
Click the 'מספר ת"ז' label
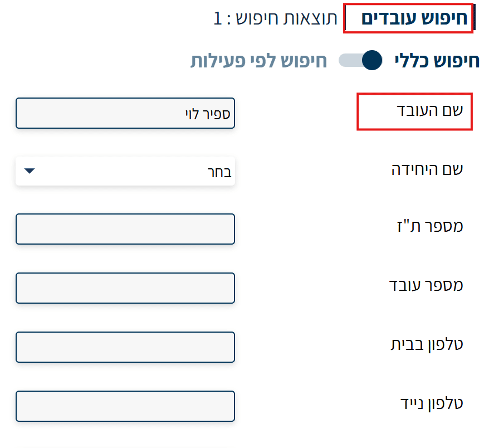coord(430,226)
